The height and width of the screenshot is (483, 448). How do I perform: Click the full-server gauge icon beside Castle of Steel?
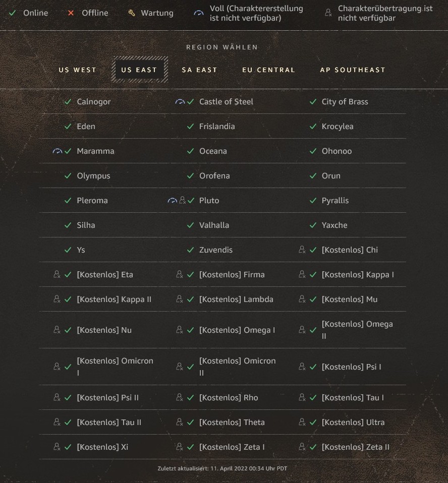(180, 102)
